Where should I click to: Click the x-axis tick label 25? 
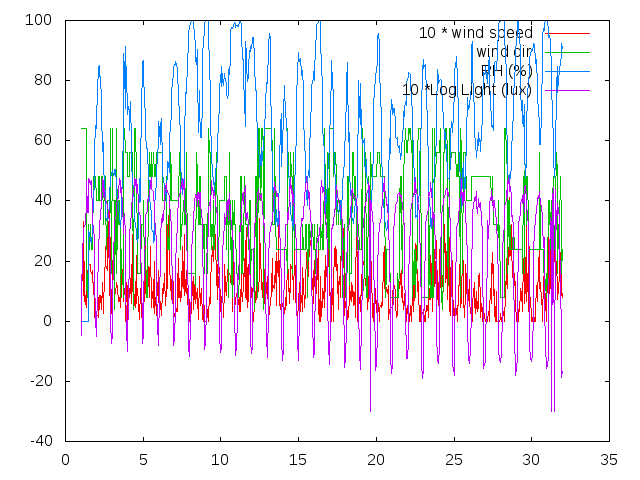pyautogui.click(x=453, y=460)
